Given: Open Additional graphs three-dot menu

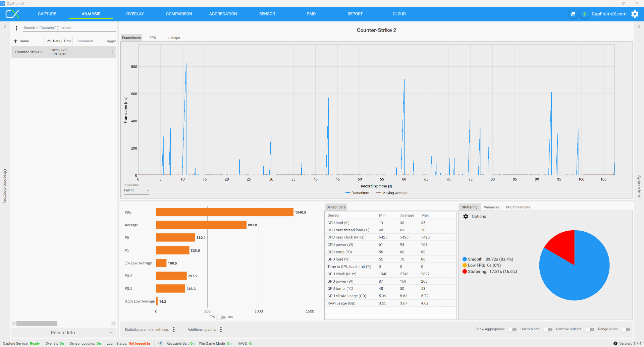Looking at the screenshot, I should click(x=221, y=330).
